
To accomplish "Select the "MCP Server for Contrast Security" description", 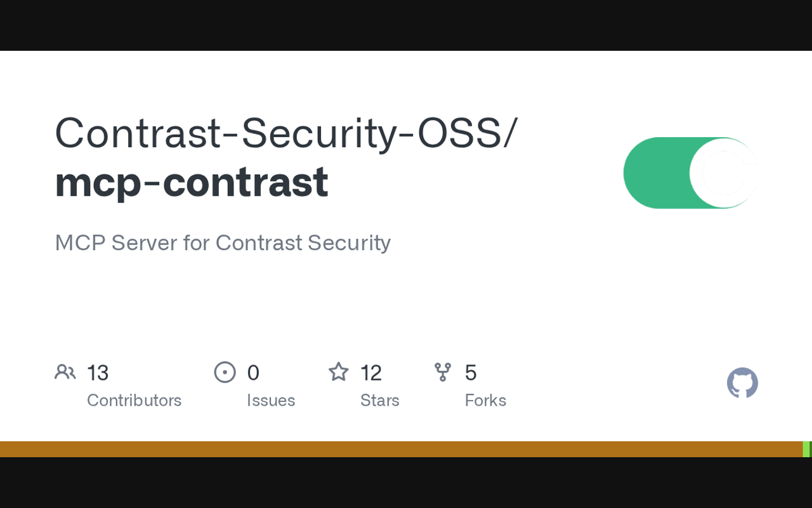I will tap(223, 243).
